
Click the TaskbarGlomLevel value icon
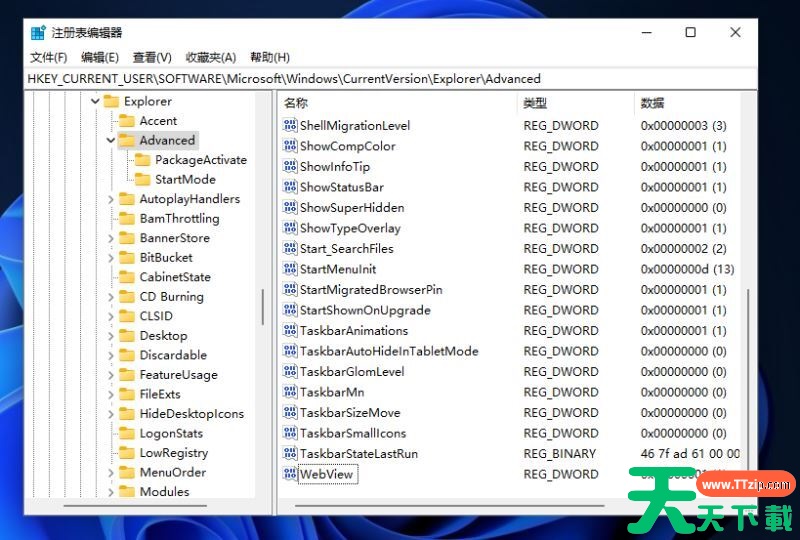click(290, 371)
